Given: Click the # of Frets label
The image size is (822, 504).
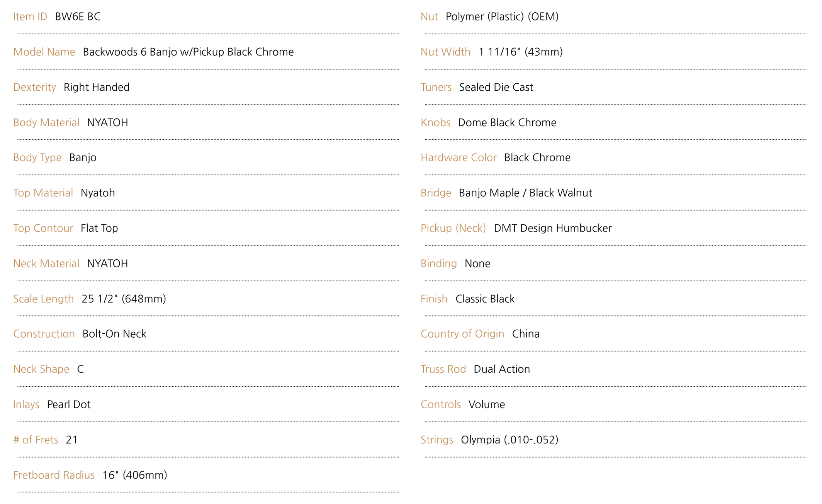Looking at the screenshot, I should pos(36,440).
